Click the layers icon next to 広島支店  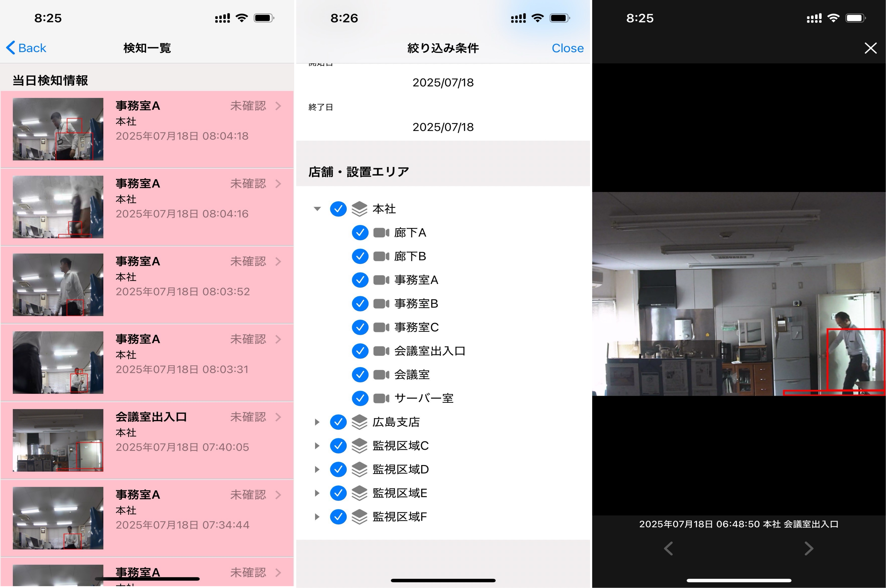(359, 422)
